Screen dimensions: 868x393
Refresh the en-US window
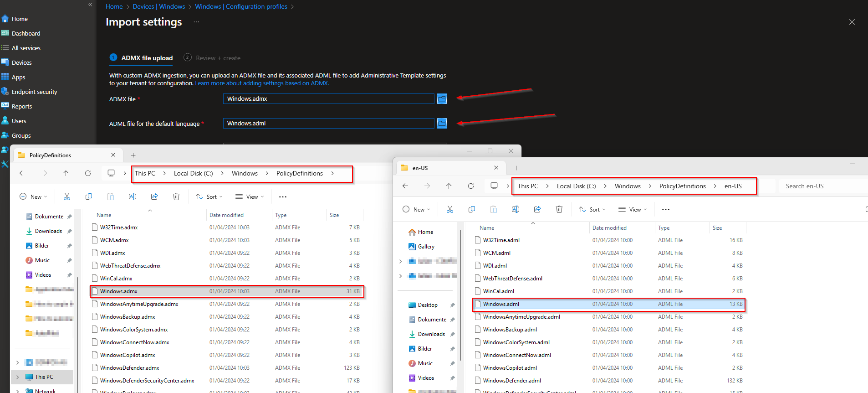pos(471,186)
